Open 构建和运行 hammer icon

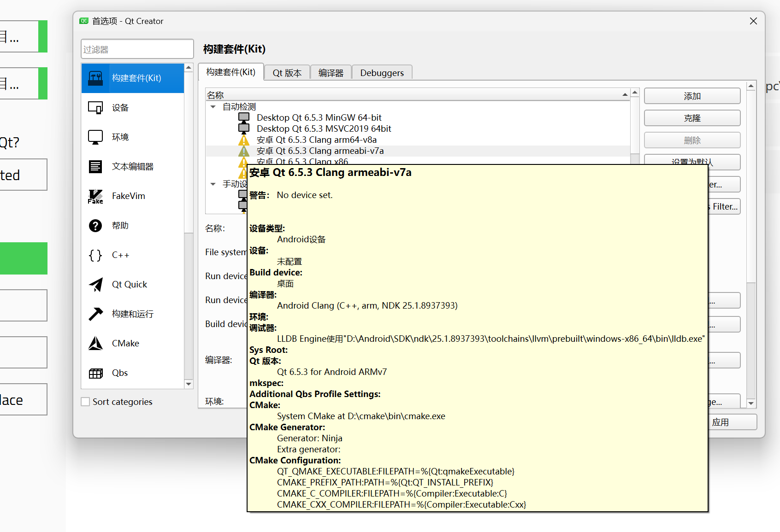coord(95,314)
